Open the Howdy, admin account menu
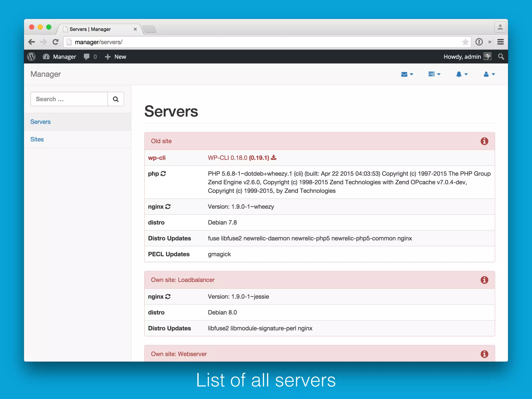This screenshot has width=532, height=399. point(467,57)
